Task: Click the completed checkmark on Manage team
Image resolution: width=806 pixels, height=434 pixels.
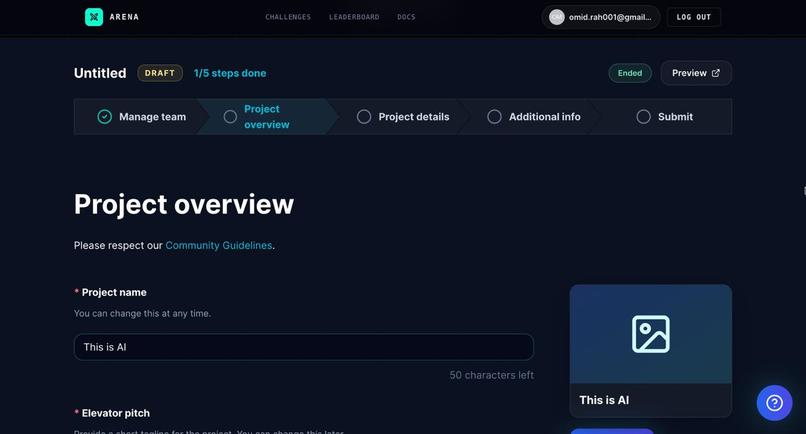Action: click(104, 117)
